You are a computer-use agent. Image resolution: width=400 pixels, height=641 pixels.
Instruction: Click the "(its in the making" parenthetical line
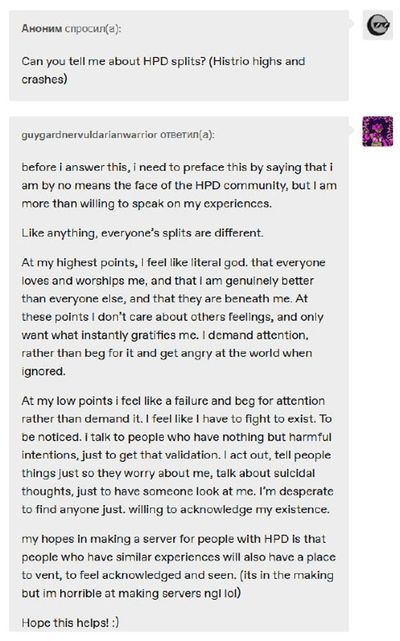point(287,575)
